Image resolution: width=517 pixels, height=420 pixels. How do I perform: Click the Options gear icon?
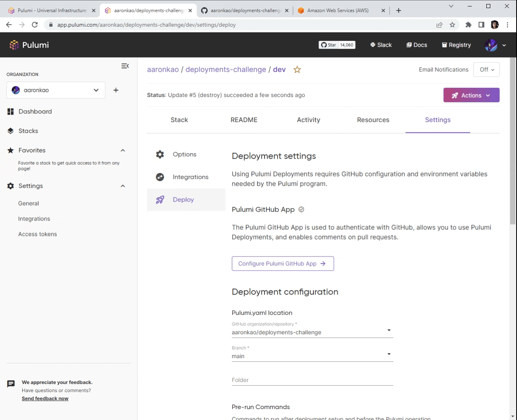coord(160,155)
